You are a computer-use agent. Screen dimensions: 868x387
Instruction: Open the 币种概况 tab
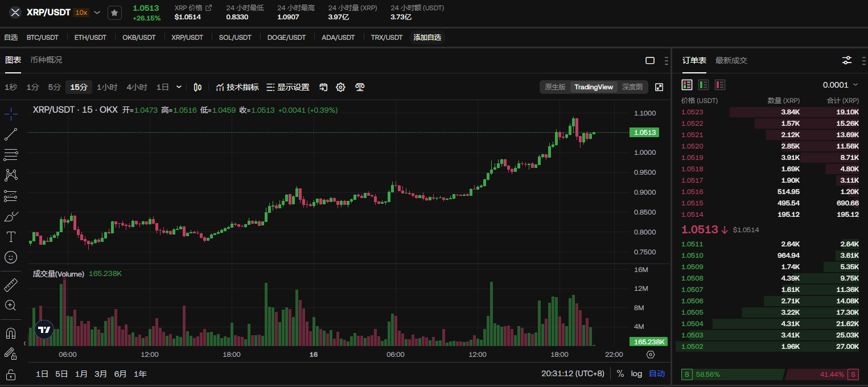46,60
